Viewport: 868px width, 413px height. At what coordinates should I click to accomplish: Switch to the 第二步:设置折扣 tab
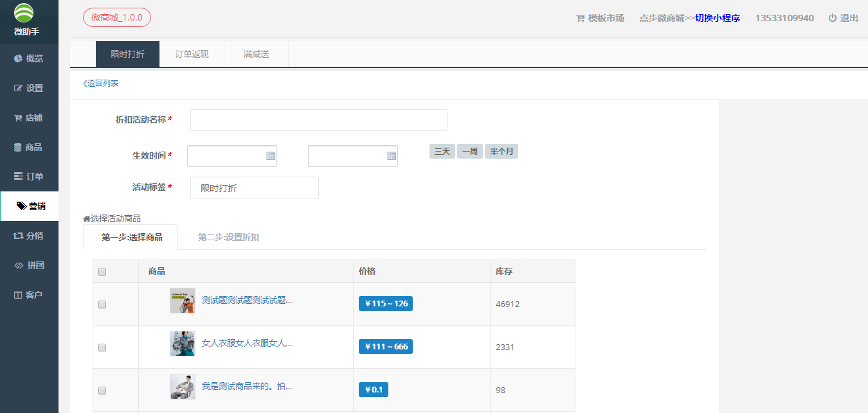[x=228, y=237]
